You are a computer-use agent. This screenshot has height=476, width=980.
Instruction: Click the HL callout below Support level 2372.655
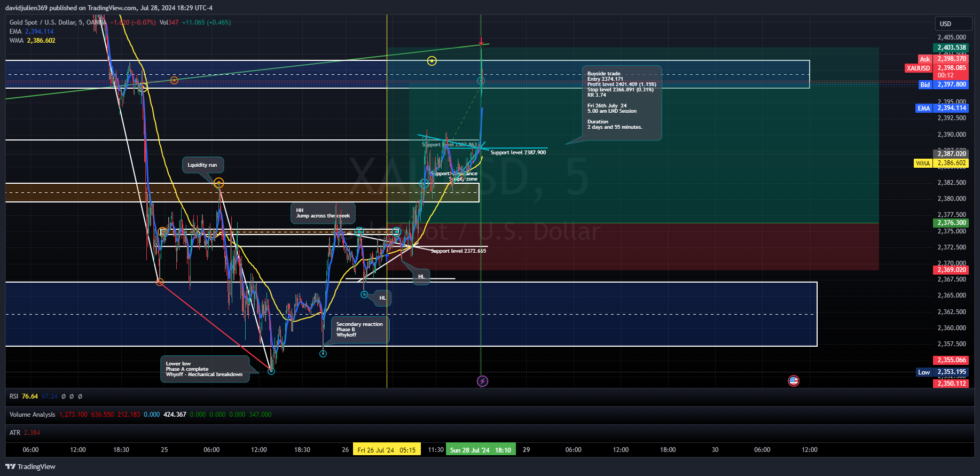click(421, 277)
